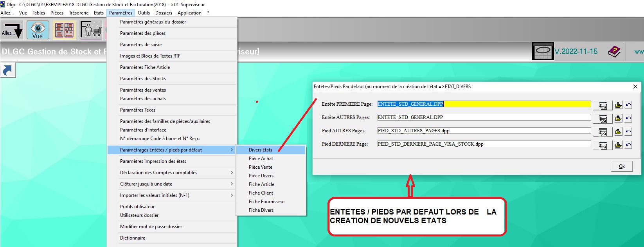Screen dimensions: 644x247
Task: Open the purple help book icon
Action: tap(614, 51)
